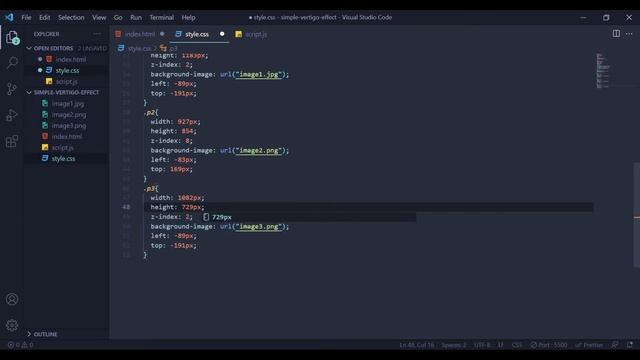Click the Prettier status bar item
The height and width of the screenshot is (360, 640).
tap(589, 345)
